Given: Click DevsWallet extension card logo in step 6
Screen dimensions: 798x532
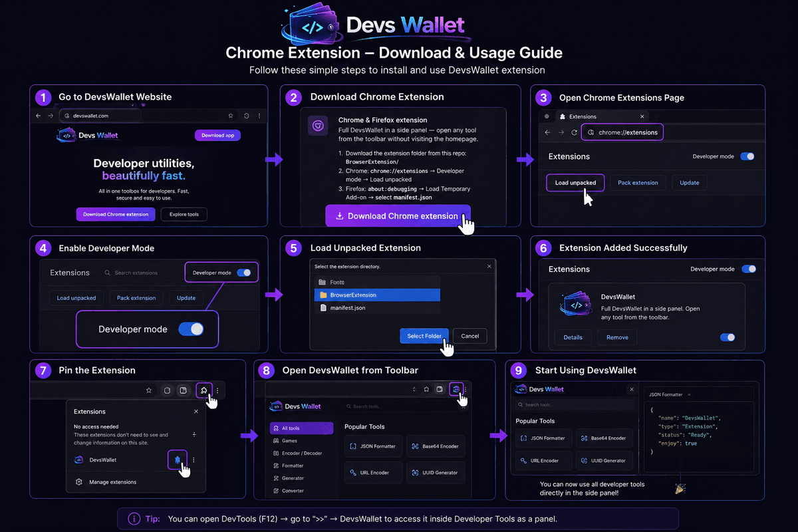Looking at the screenshot, I should 575,304.
